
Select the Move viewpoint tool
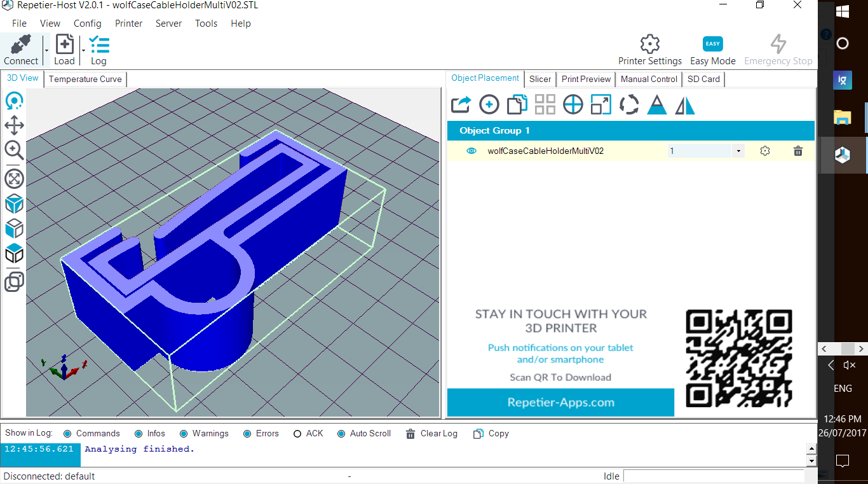pos(14,125)
